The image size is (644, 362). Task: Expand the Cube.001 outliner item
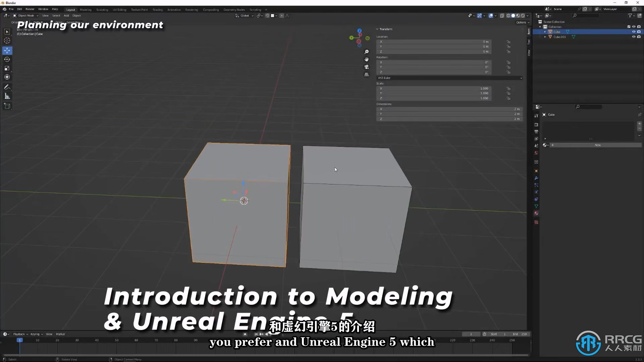pyautogui.click(x=545, y=37)
